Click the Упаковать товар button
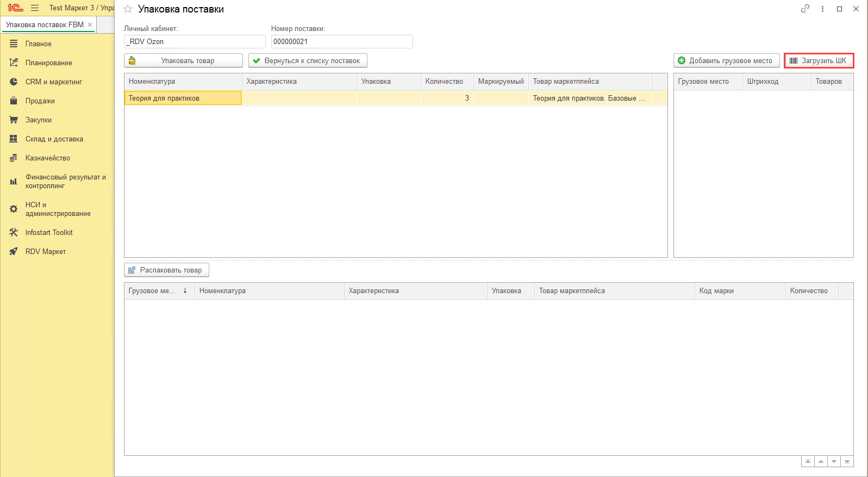This screenshot has width=868, height=477. point(183,61)
